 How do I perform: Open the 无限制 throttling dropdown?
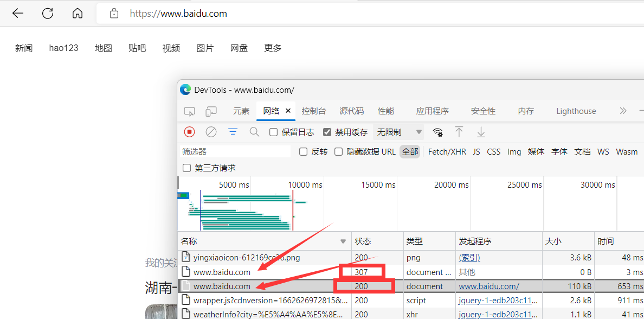[x=398, y=132]
